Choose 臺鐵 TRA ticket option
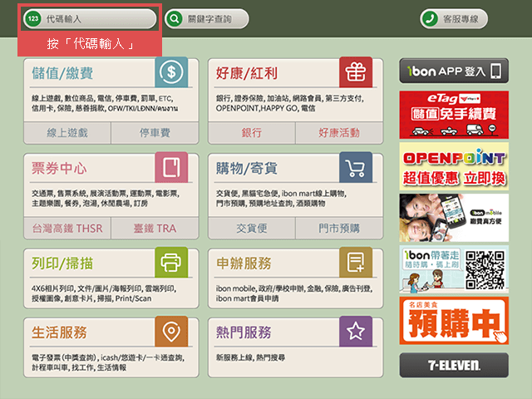The width and height of the screenshot is (532, 399). (x=155, y=229)
